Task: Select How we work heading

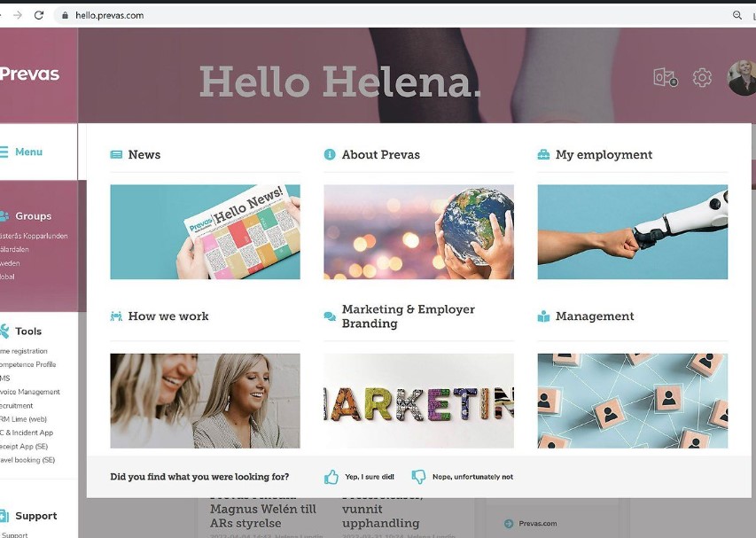Action: [x=168, y=316]
